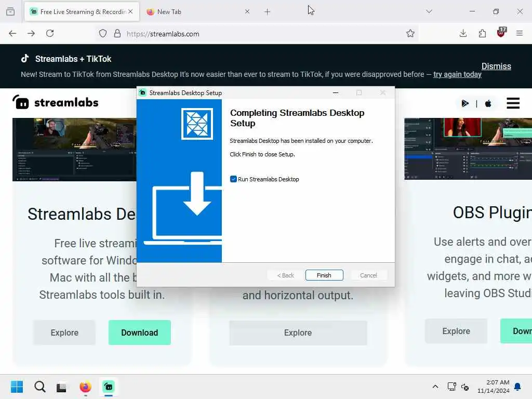Click Explore under Streamlabs Desktop card
Screen dimensions: 532x399
tap(64, 332)
